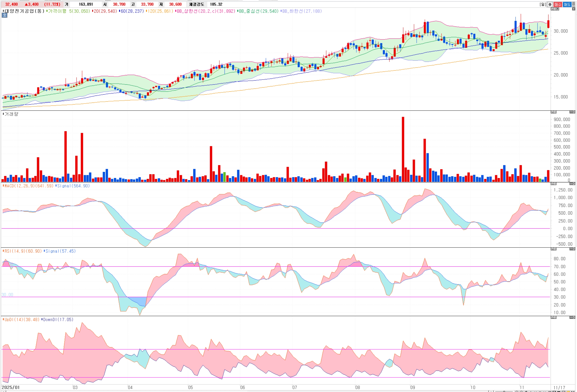Open the [일] daily period selector
This screenshot has width=577, height=392.
pos(543,4)
